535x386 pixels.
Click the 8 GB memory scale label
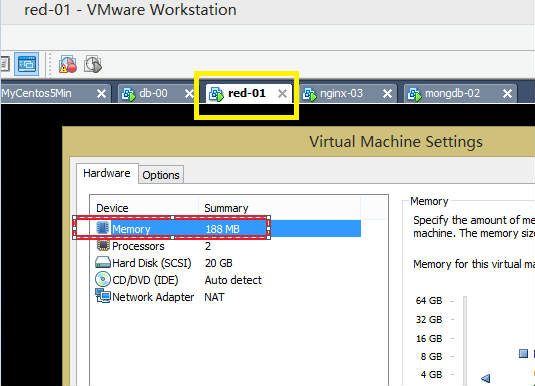click(x=431, y=357)
